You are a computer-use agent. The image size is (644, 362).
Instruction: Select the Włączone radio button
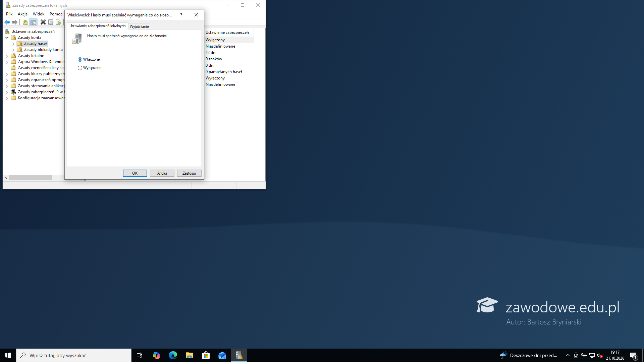tap(80, 59)
